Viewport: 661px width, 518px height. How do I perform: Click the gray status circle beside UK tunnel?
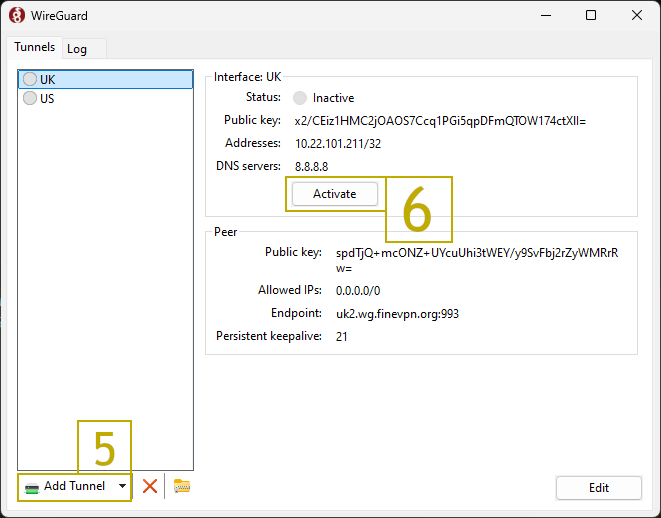[30, 79]
